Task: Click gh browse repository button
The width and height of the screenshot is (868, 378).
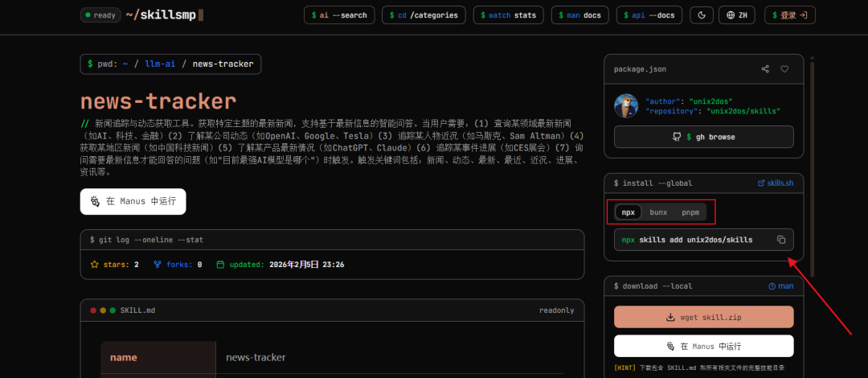Action: pos(703,137)
